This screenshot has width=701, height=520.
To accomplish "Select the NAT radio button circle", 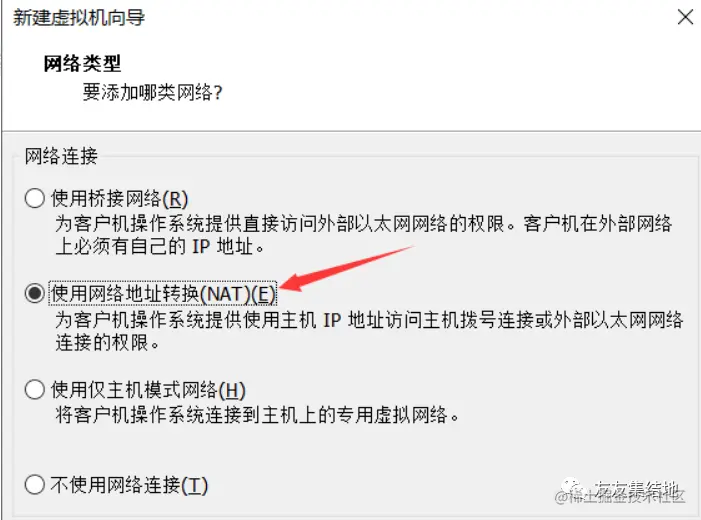I will (34, 293).
